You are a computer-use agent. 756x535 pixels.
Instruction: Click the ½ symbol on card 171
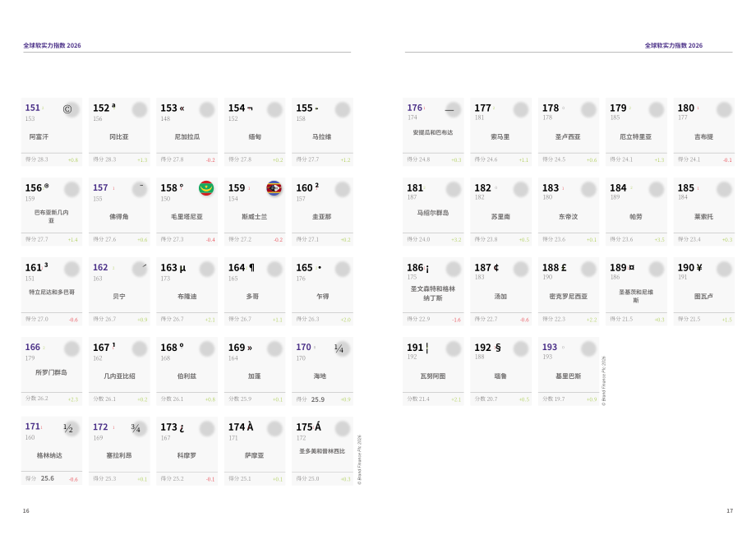(68, 428)
